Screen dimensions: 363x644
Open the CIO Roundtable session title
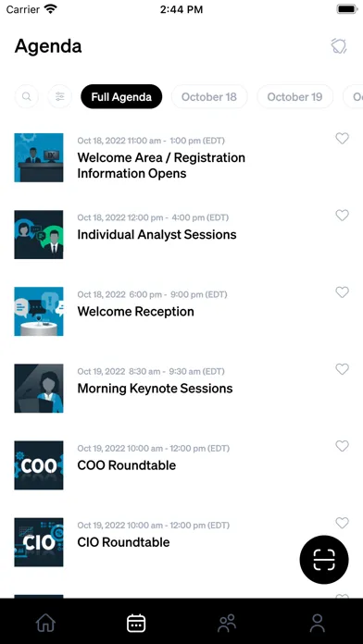pyautogui.click(x=123, y=542)
